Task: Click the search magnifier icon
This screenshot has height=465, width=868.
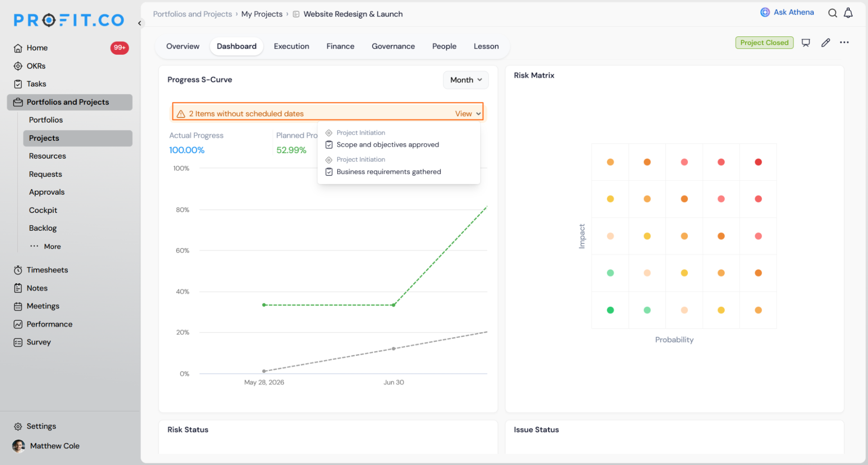Action: (832, 13)
